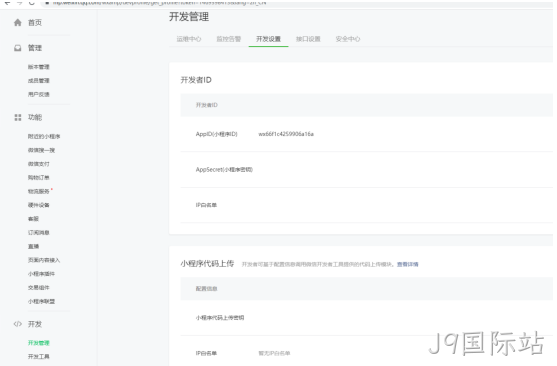Open 硬件设备 in the sidebar
557x366 pixels.
[39, 205]
